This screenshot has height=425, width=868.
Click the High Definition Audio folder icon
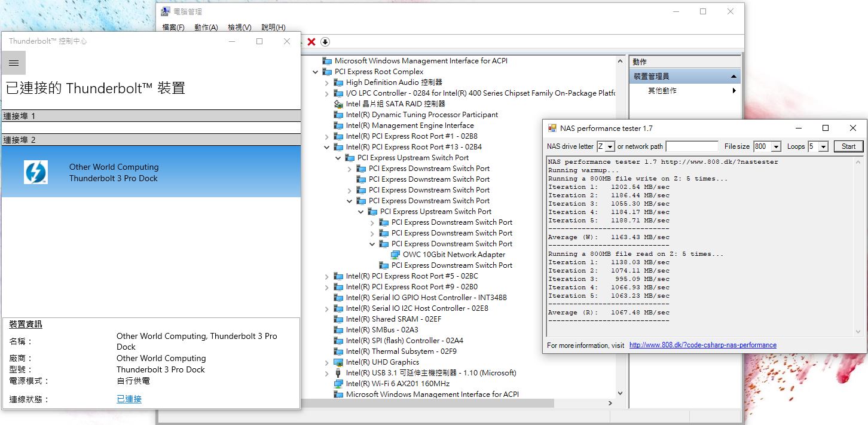[x=338, y=82]
